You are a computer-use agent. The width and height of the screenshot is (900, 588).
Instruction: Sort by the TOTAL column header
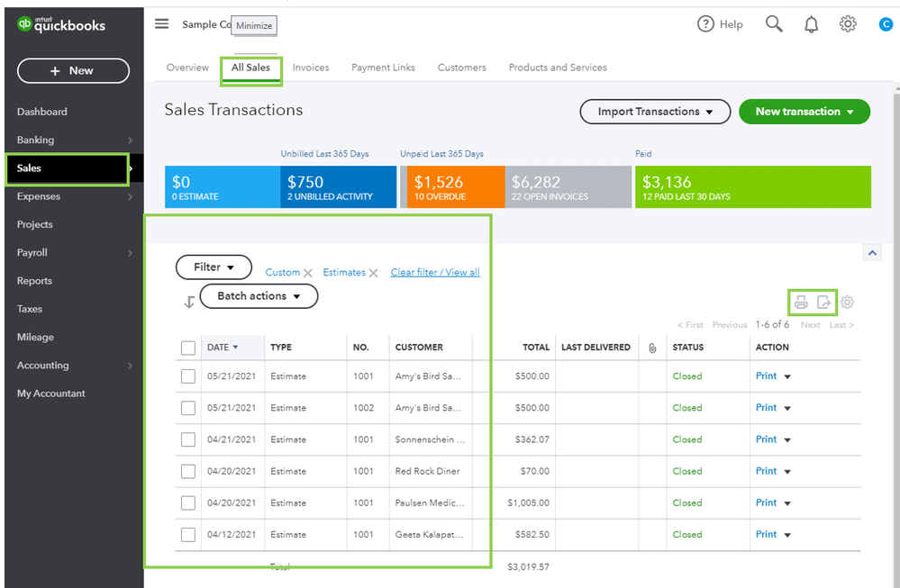coord(535,347)
